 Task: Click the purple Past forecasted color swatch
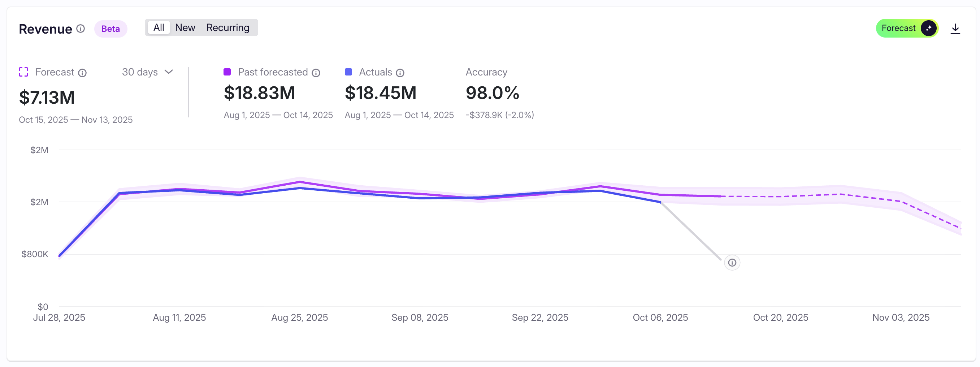(227, 72)
